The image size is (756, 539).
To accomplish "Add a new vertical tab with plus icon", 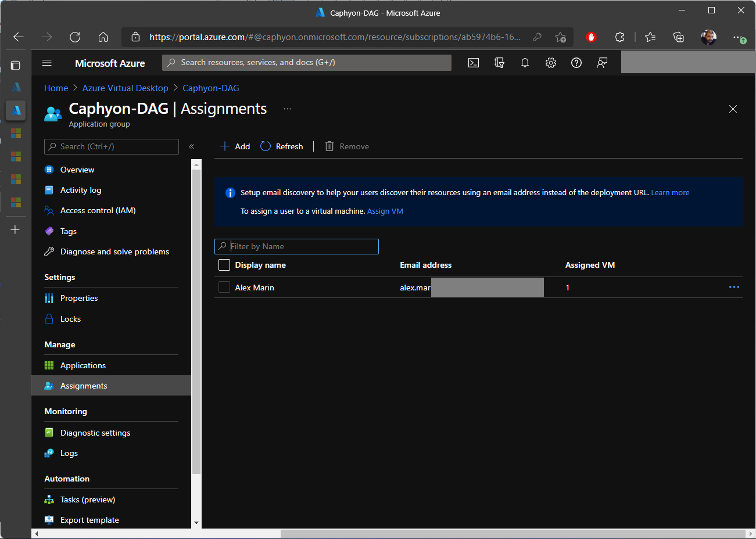I will 16,229.
